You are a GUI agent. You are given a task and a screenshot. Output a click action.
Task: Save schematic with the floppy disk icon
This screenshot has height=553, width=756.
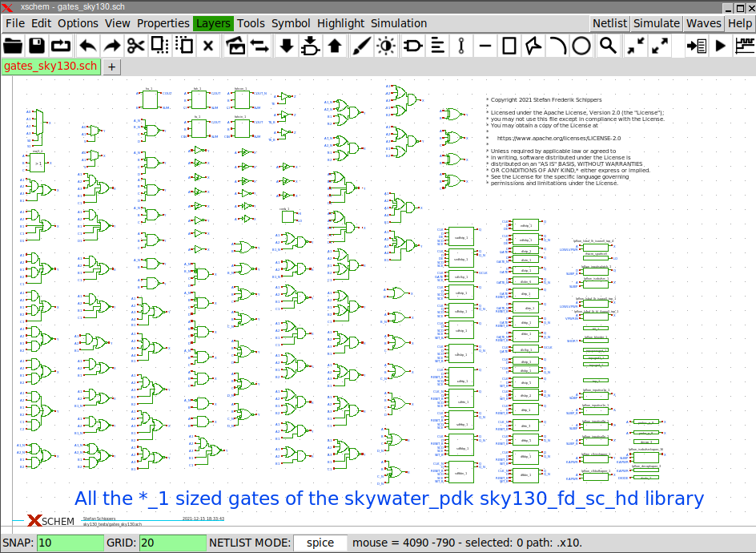[37, 46]
